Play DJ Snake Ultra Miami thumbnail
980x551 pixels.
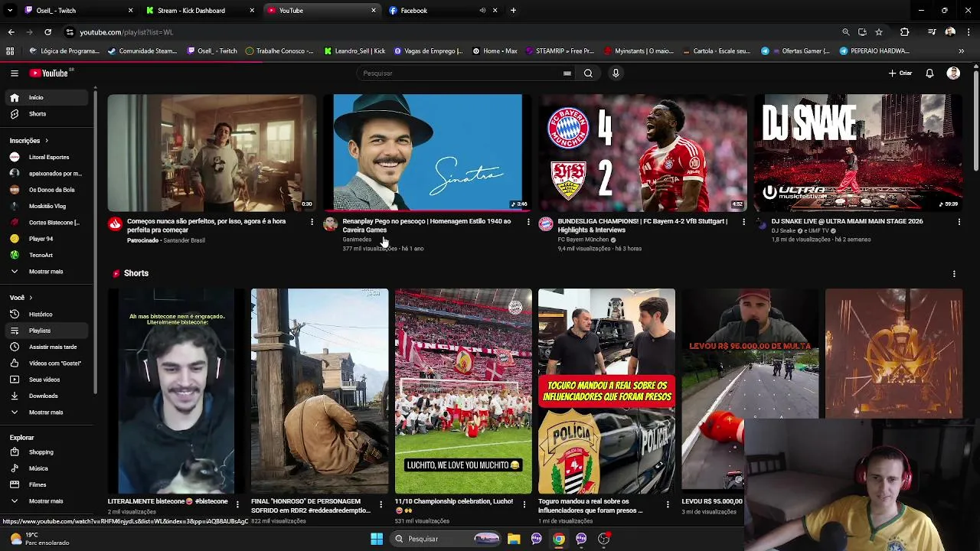[858, 152]
